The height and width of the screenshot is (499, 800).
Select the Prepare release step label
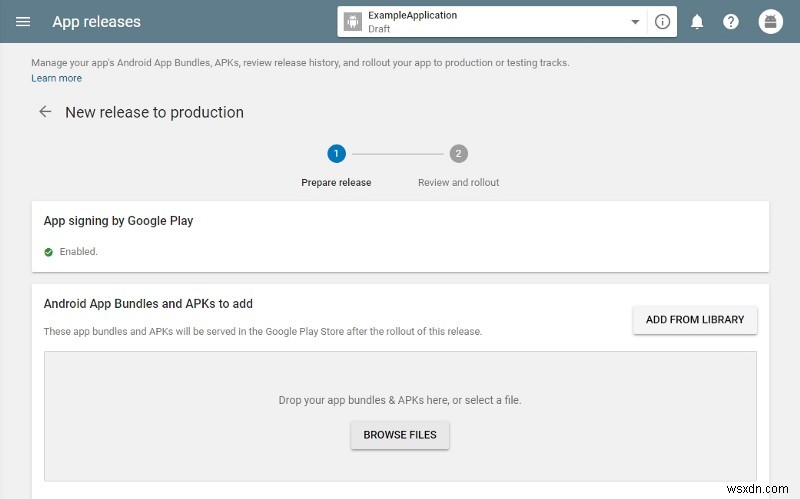point(336,183)
